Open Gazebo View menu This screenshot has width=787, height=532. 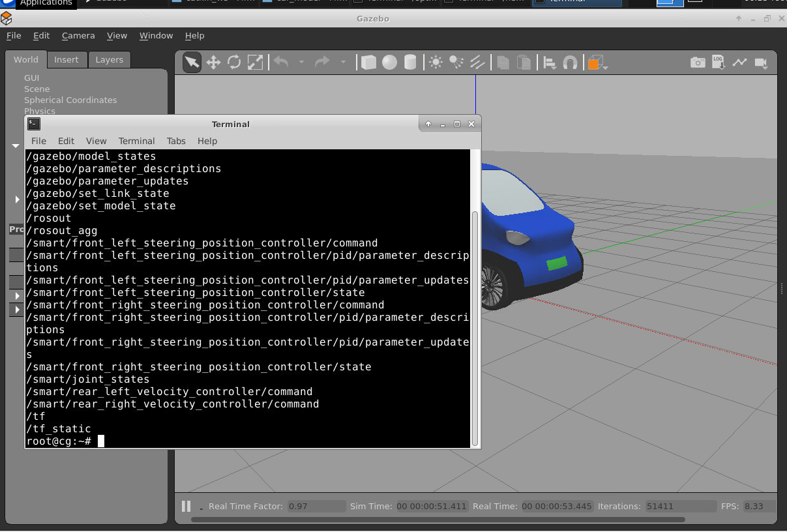pyautogui.click(x=117, y=35)
